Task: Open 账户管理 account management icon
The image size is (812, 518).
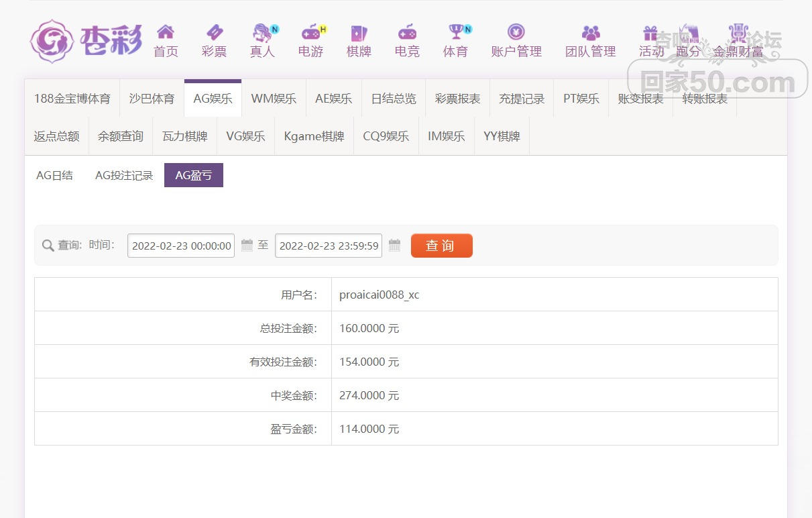Action: click(x=516, y=32)
